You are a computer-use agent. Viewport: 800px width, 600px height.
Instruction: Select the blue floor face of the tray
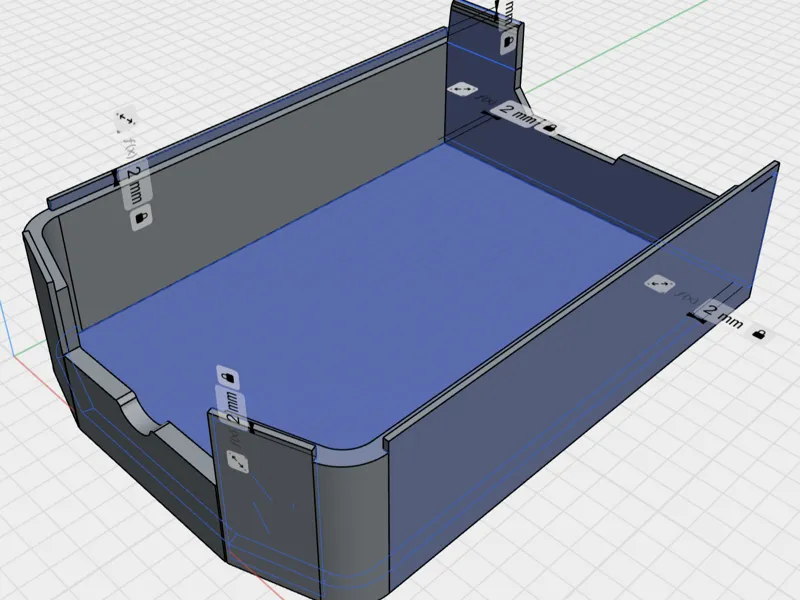357,296
